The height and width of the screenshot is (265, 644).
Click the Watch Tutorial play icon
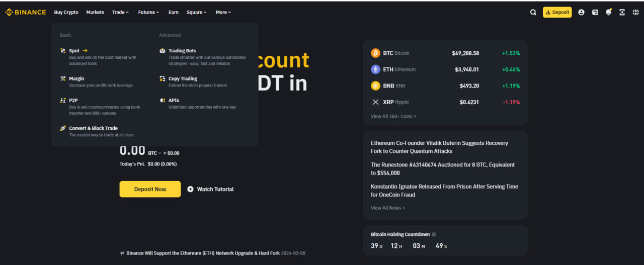pyautogui.click(x=190, y=189)
